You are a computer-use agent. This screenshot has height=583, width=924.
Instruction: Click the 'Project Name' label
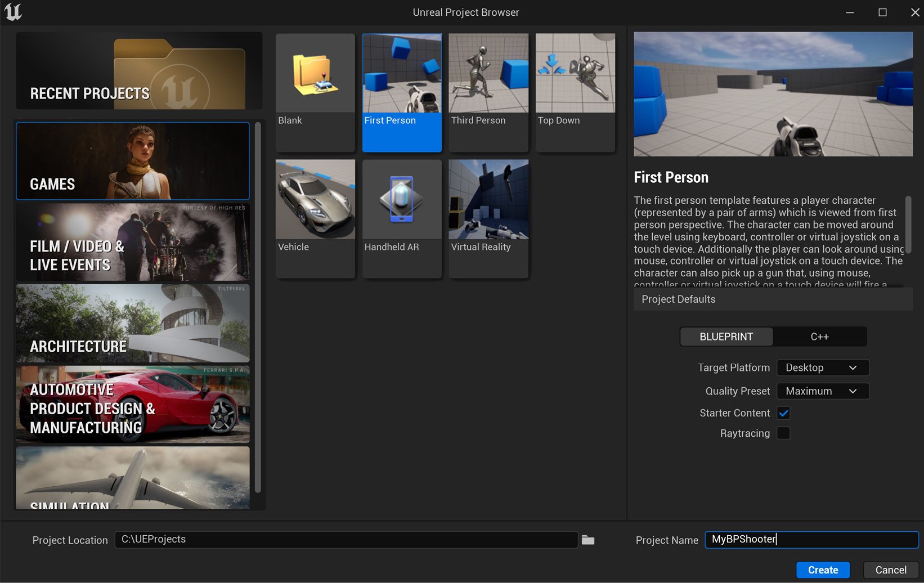[667, 540]
